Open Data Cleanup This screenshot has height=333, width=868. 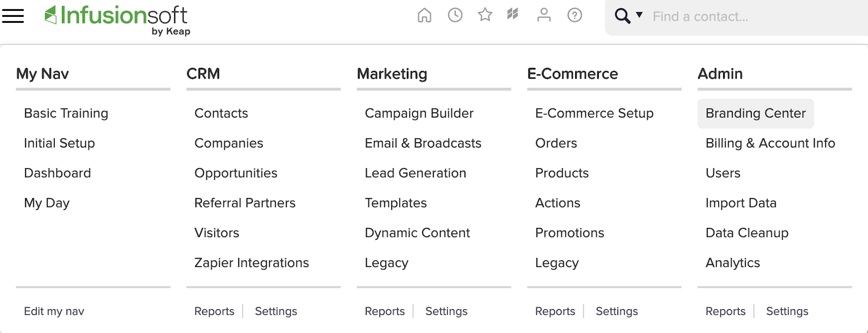(x=747, y=233)
